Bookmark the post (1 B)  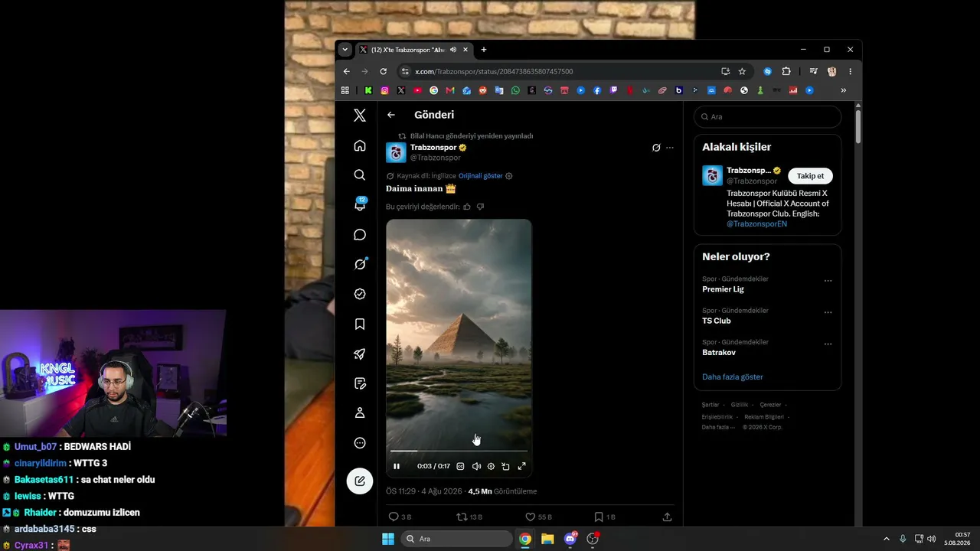(x=605, y=517)
